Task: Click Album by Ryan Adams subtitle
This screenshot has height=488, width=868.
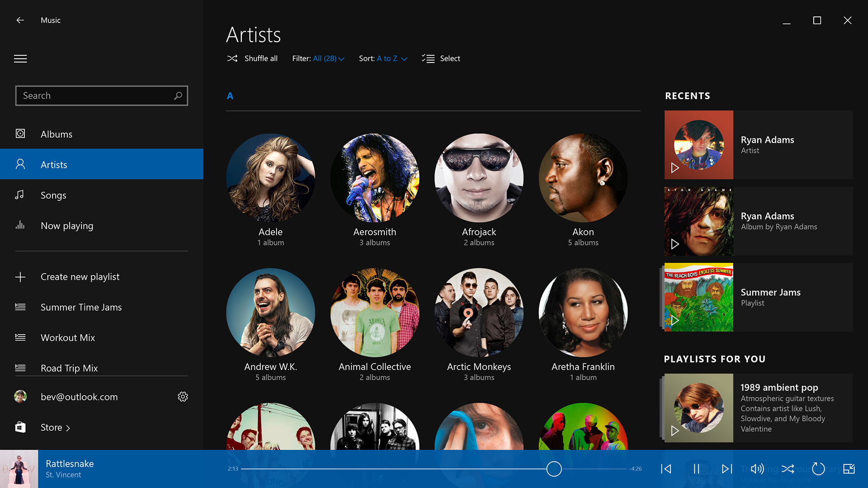Action: point(779,227)
